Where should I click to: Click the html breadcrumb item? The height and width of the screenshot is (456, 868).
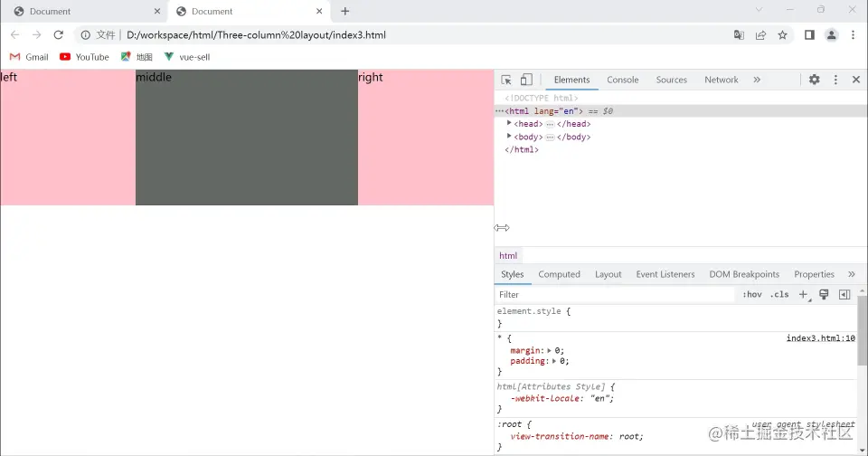pos(508,255)
